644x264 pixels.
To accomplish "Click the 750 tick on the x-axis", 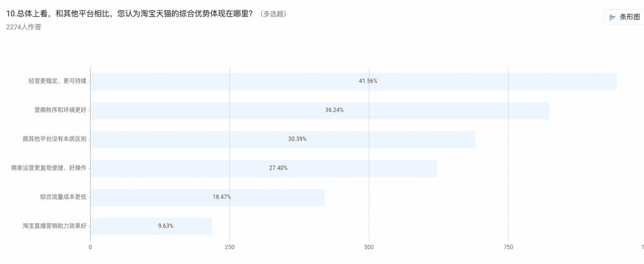I will click(x=508, y=247).
